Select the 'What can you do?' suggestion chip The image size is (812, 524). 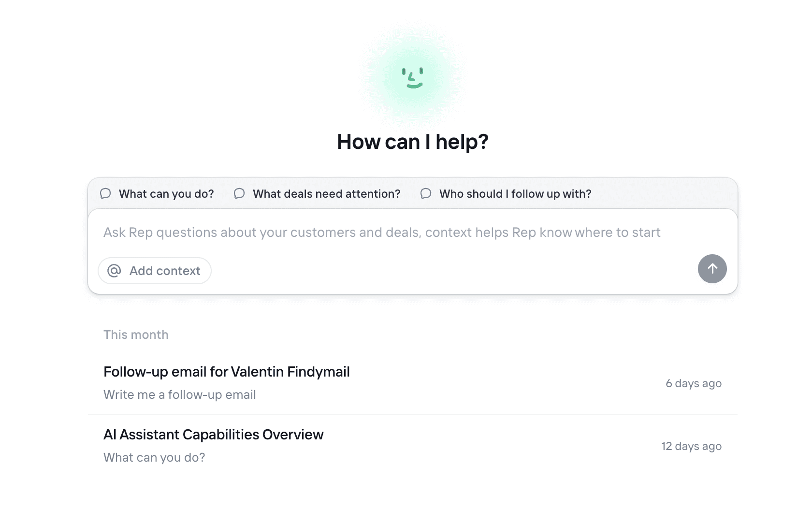[x=166, y=193]
